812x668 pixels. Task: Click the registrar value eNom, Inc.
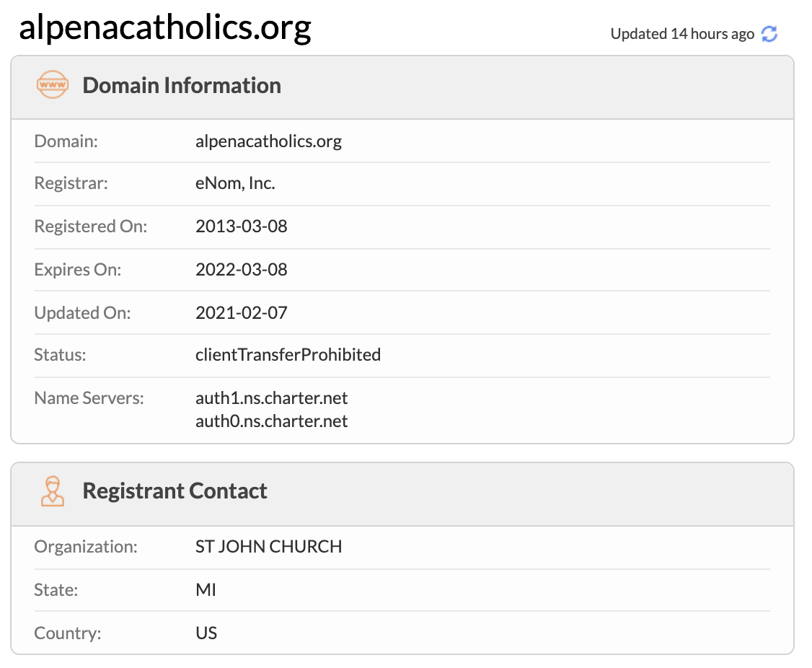pyautogui.click(x=235, y=183)
